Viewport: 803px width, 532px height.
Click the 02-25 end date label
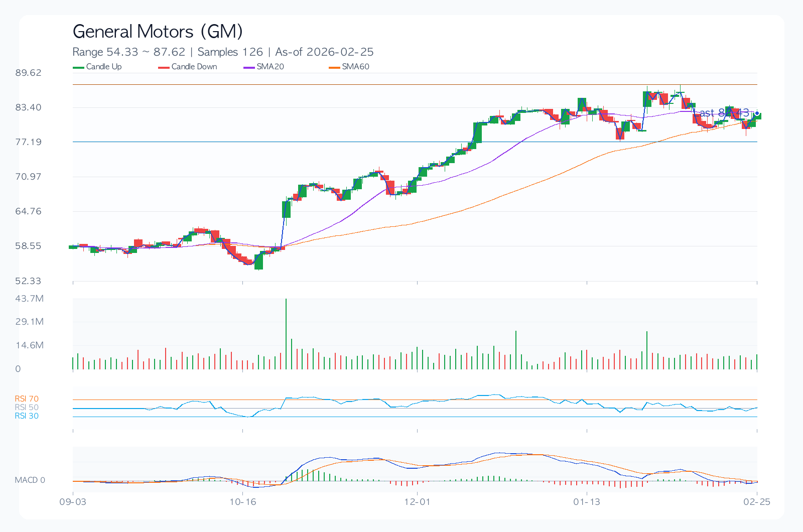click(757, 502)
